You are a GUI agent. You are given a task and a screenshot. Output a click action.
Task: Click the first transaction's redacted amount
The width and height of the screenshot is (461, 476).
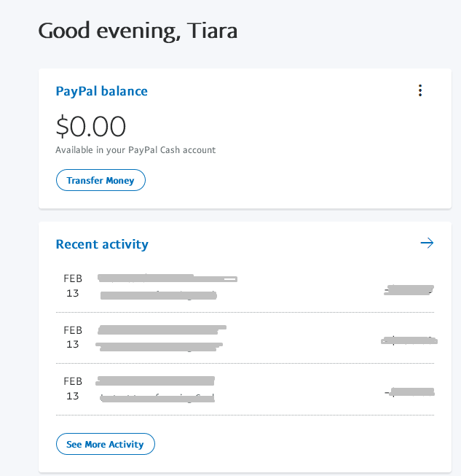point(409,290)
